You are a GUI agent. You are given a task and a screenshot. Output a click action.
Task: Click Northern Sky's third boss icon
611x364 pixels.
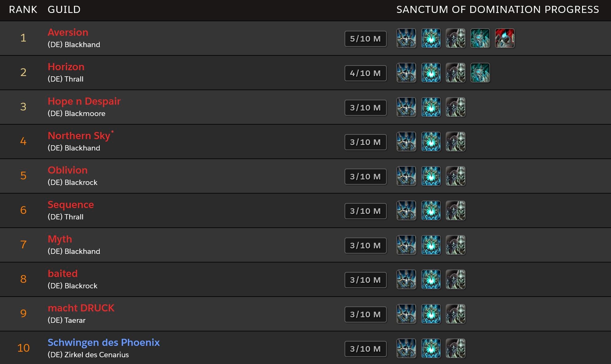tap(455, 142)
